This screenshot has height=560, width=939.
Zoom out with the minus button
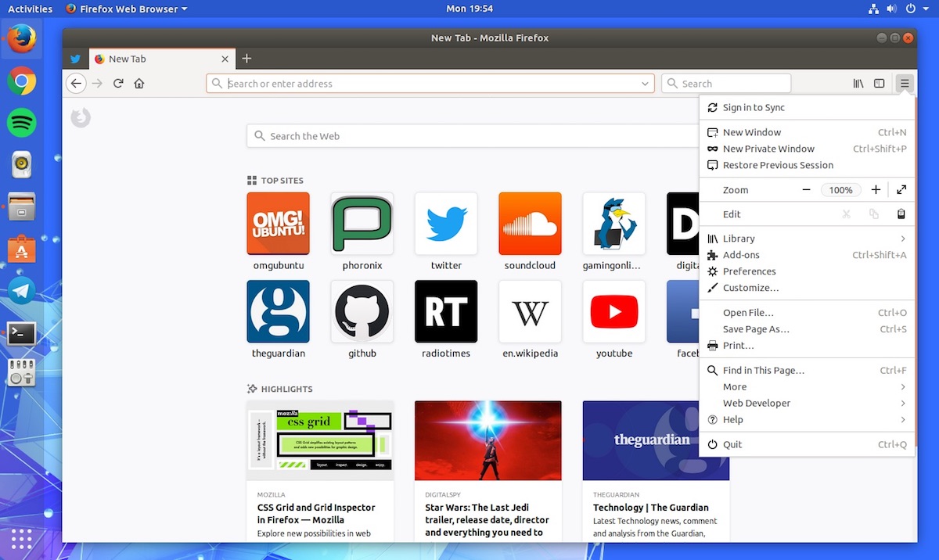coord(806,190)
